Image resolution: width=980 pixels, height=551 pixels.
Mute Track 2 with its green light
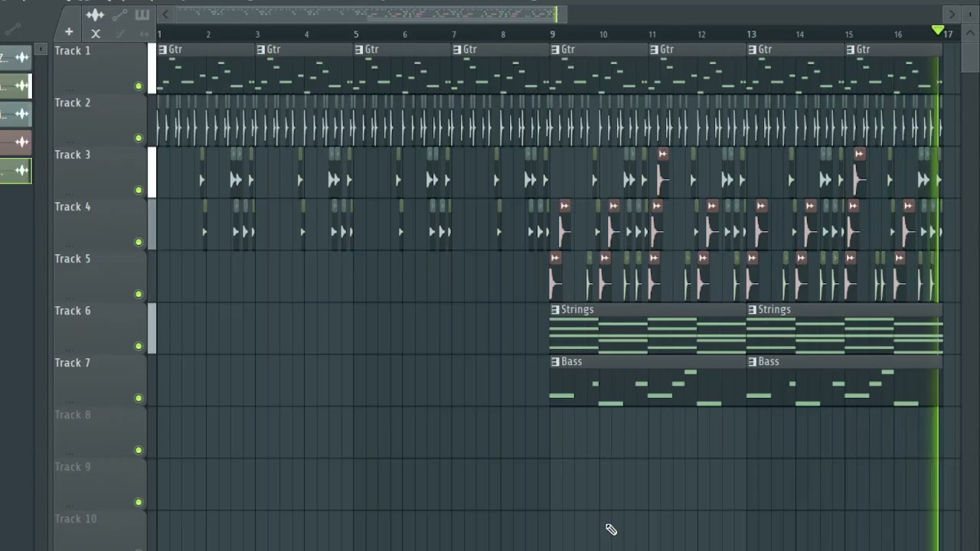tap(139, 138)
